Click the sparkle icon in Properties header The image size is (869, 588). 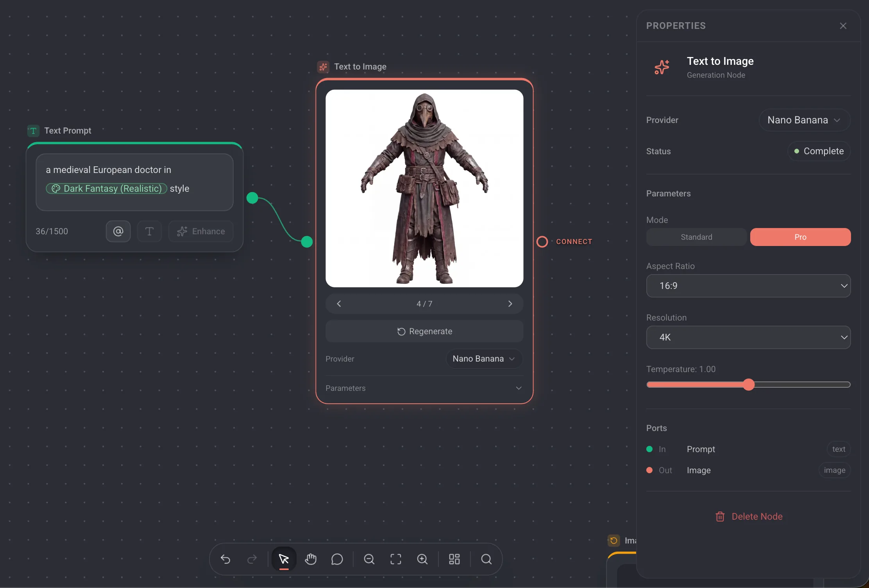tap(662, 67)
